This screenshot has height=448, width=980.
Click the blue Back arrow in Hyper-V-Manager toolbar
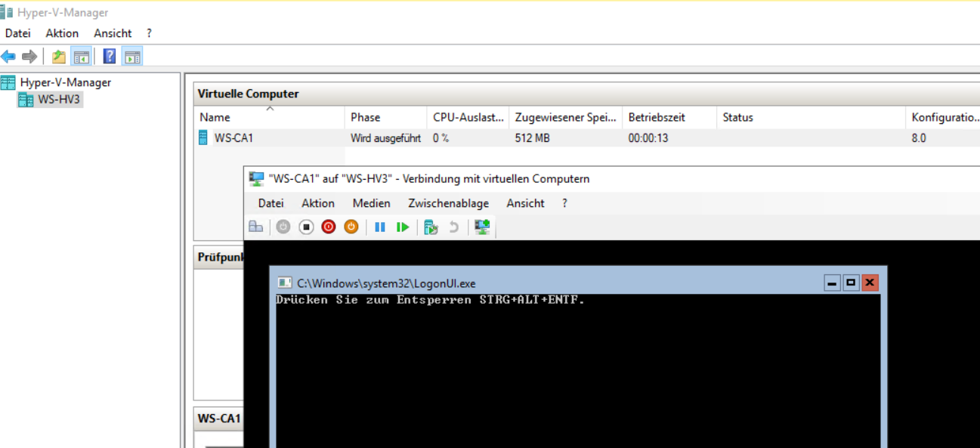[x=8, y=57]
